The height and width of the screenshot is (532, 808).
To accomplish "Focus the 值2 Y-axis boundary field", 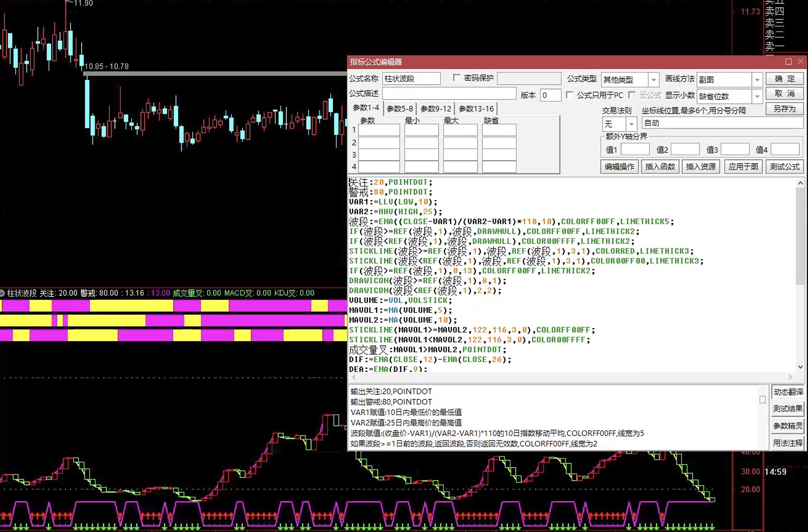I will click(x=685, y=149).
